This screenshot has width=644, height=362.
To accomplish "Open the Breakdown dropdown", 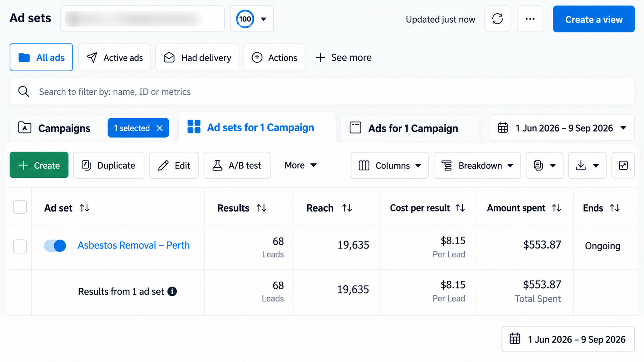I will [477, 165].
